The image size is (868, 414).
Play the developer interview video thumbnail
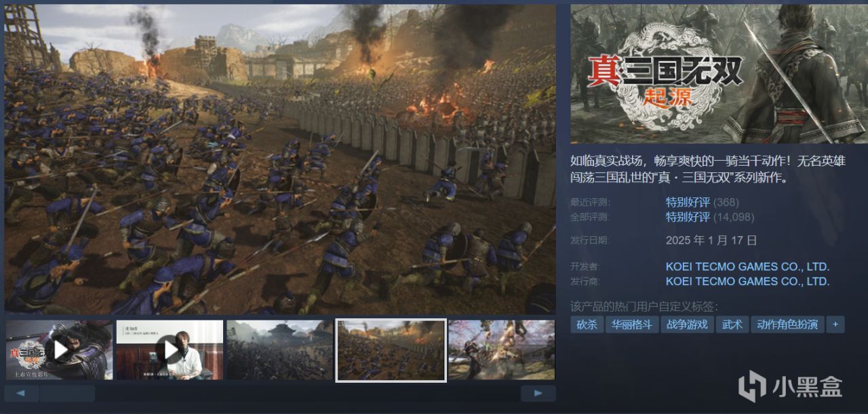pyautogui.click(x=170, y=350)
